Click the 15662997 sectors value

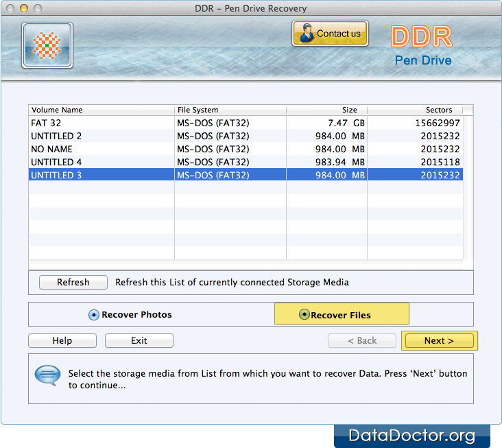(x=438, y=123)
